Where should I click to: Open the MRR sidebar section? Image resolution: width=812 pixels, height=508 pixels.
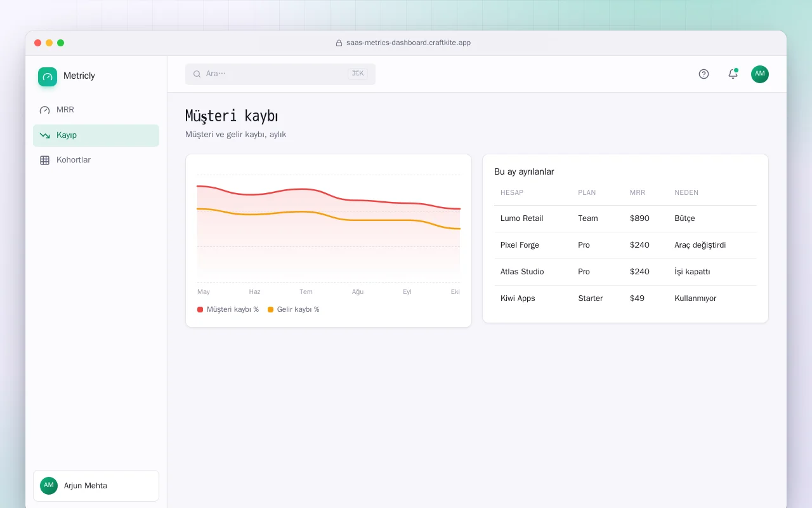pyautogui.click(x=96, y=110)
